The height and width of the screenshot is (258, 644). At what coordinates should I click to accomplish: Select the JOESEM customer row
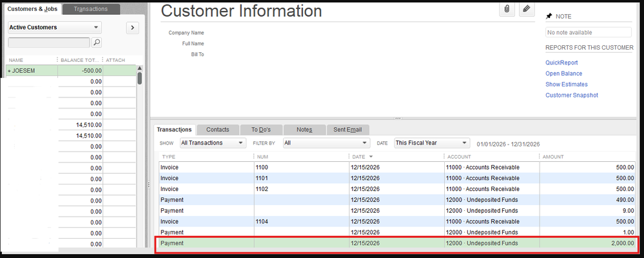click(71, 71)
